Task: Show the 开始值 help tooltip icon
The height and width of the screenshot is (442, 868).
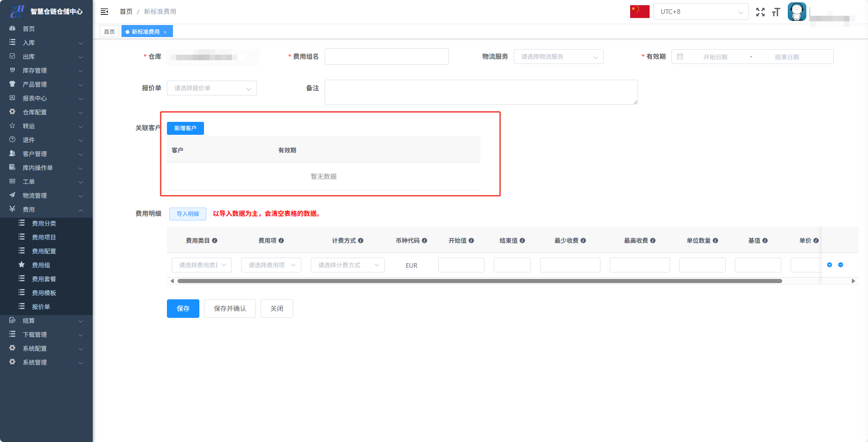Action: pos(472,240)
